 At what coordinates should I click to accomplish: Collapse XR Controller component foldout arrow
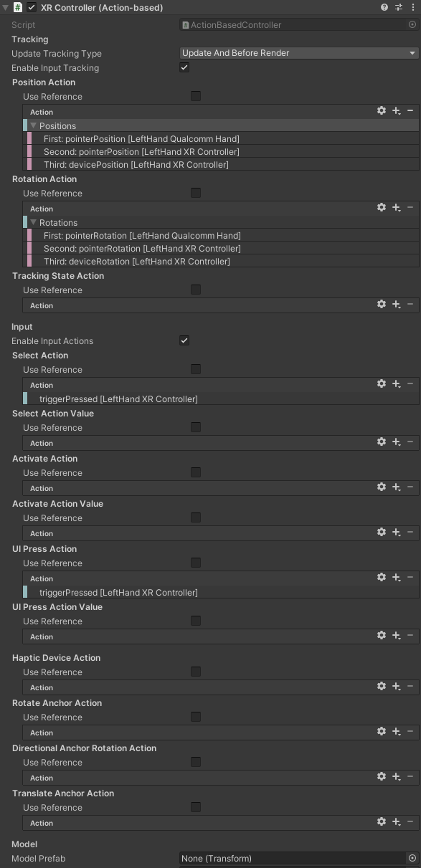(x=6, y=7)
